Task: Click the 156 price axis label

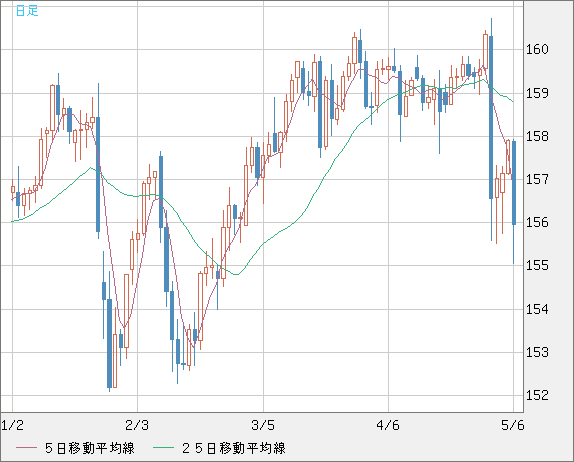Action: pyautogui.click(x=537, y=222)
